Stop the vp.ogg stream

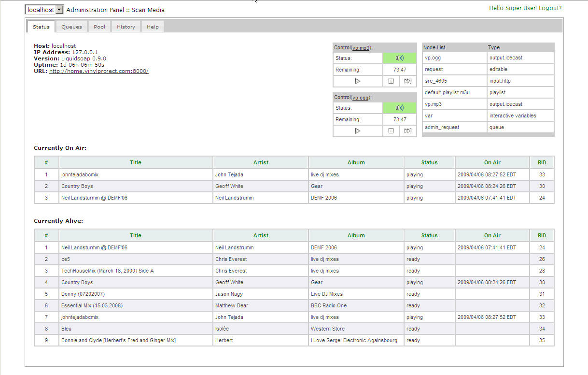391,131
